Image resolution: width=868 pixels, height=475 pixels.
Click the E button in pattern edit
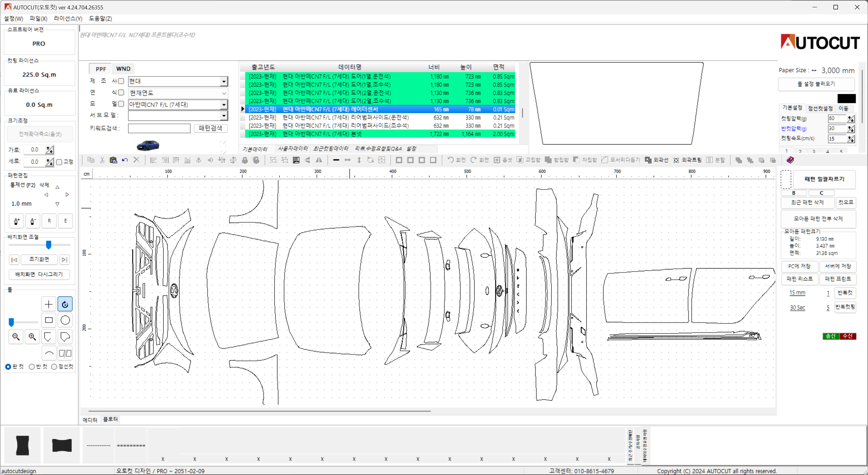coord(66,221)
